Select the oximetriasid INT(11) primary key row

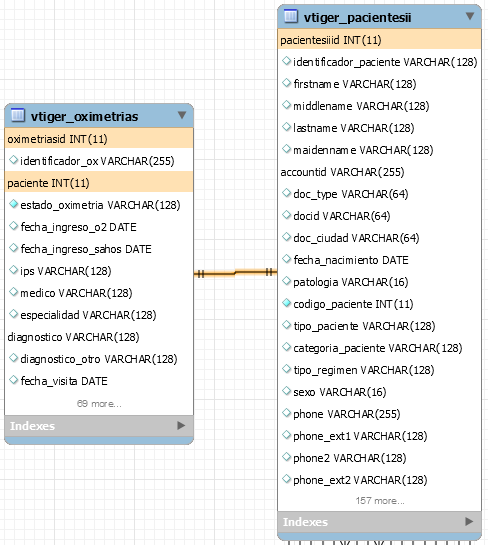(99, 139)
